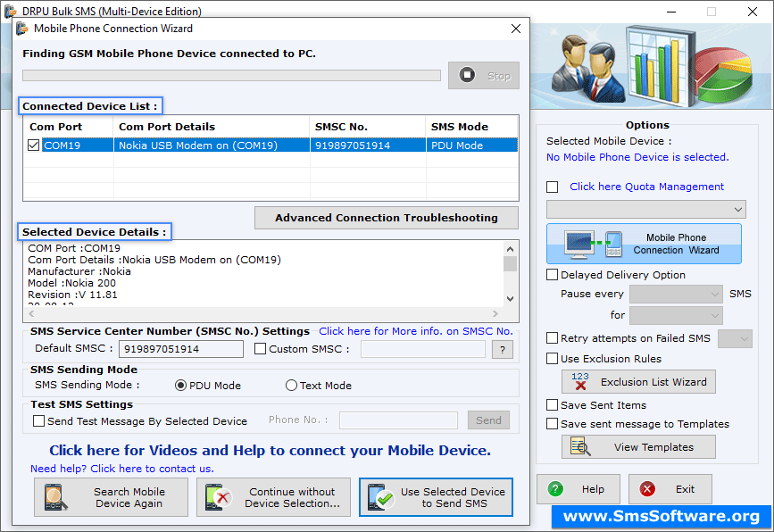The width and height of the screenshot is (774, 532).
Task: Click the Stop icon on the search button
Action: 467,75
